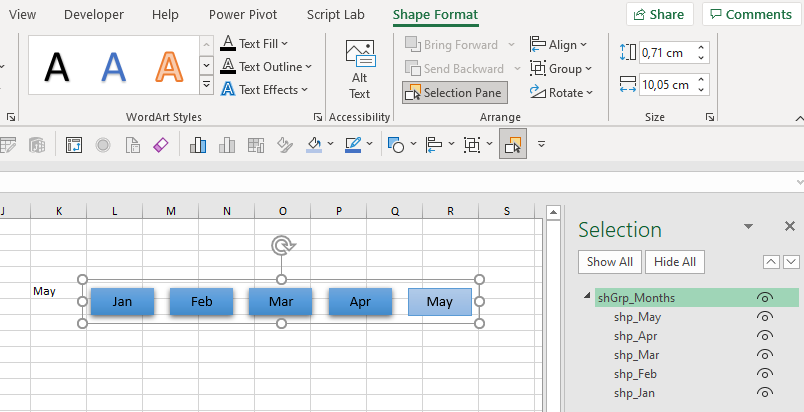Hide shp_May via its eye icon
Viewport: 804px width, 412px height.
pyautogui.click(x=765, y=317)
